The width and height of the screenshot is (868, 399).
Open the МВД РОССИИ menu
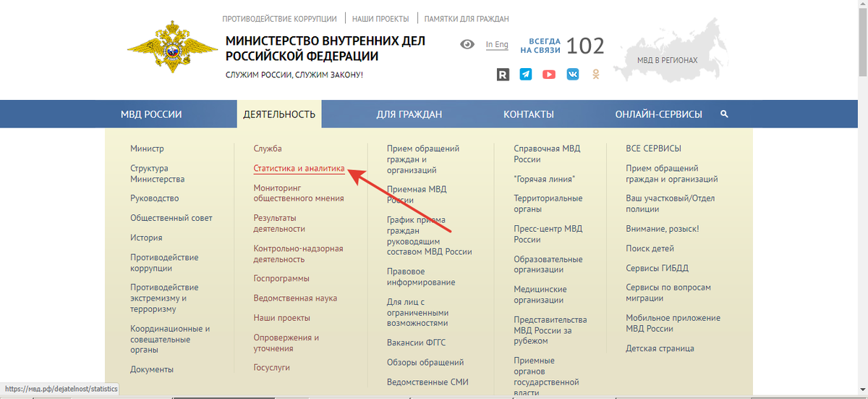click(151, 114)
